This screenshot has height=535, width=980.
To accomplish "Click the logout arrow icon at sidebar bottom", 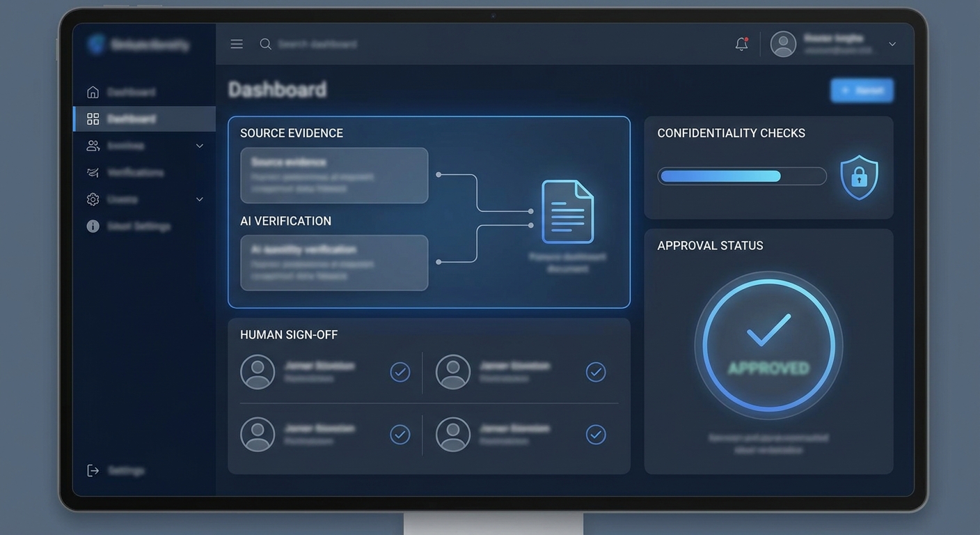I will 93,471.
